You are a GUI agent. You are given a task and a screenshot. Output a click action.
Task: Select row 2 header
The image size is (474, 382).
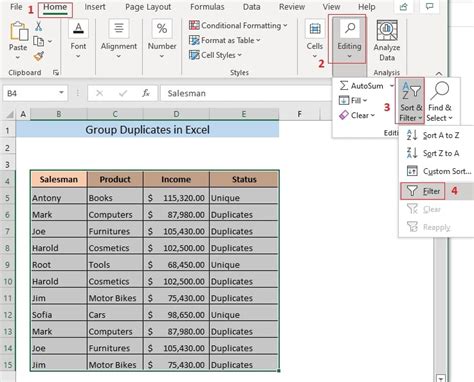tap(7, 148)
